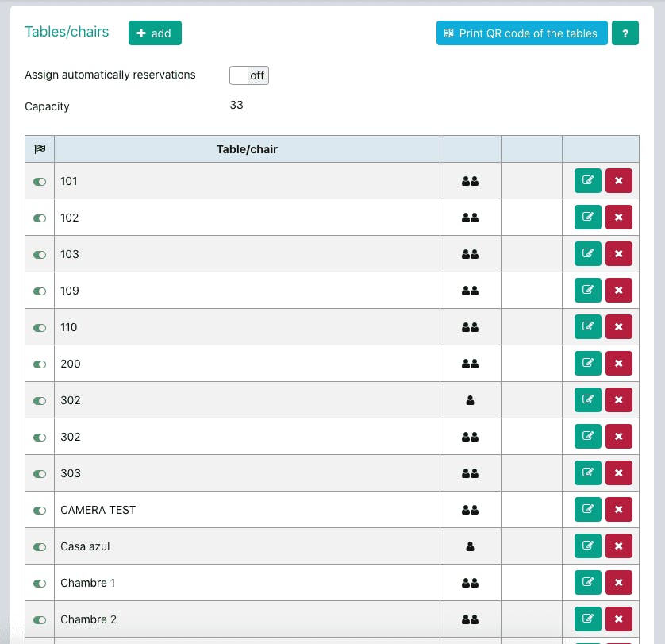The image size is (665, 644).
Task: Select the Casa azul name cell
Action: [x=248, y=546]
